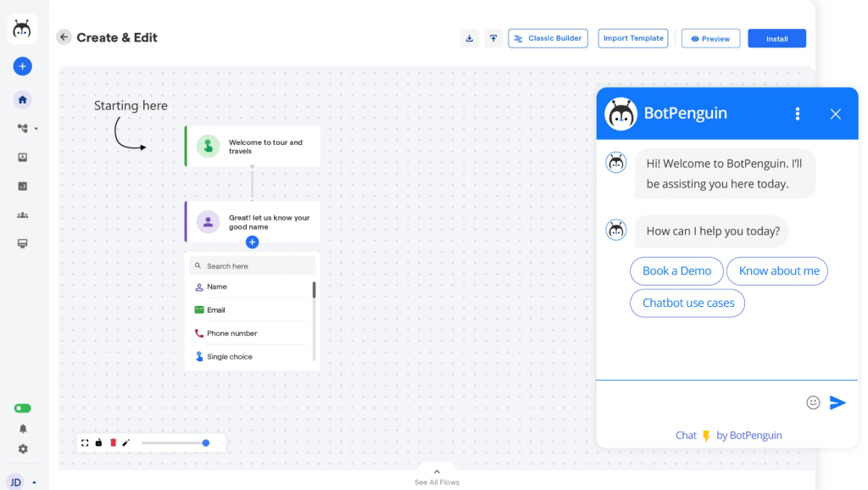
Task: Click the BotPenguin avatar in chat header
Action: (620, 114)
